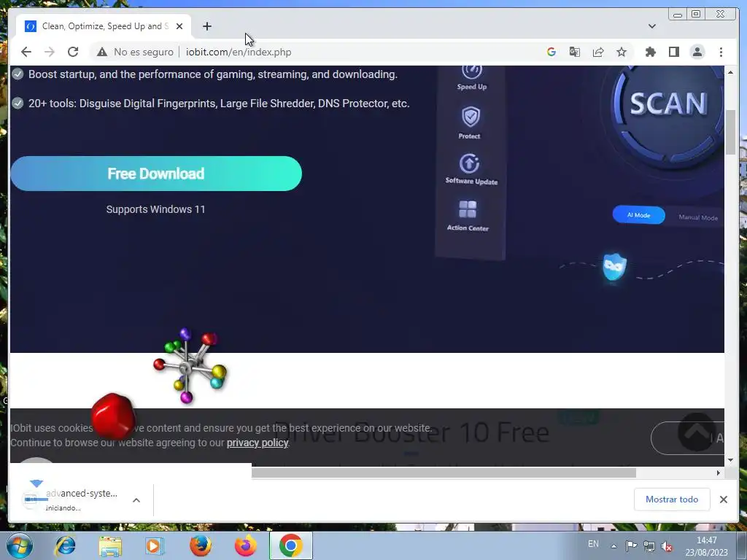Select Manual Mode toggle
Viewport: 747px width, 560px height.
tap(698, 217)
